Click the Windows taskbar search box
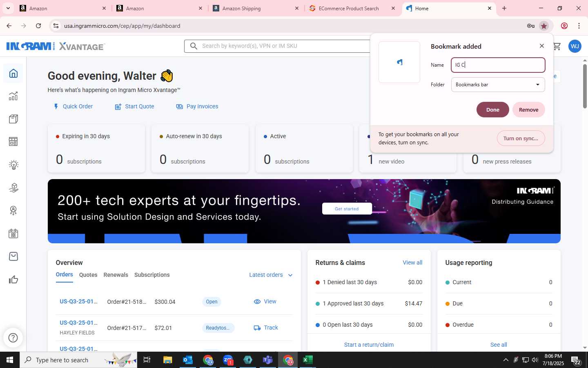The height and width of the screenshot is (368, 588). coord(78,360)
